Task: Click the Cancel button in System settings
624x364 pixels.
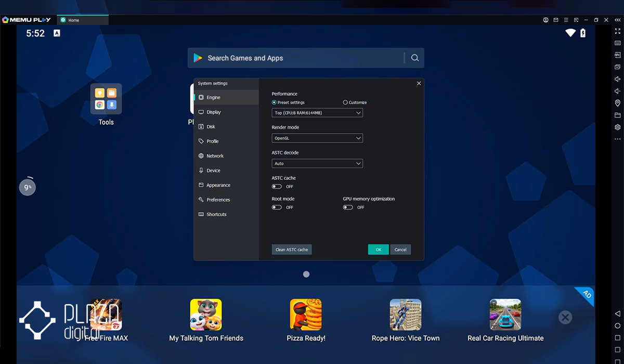Action: pos(400,250)
